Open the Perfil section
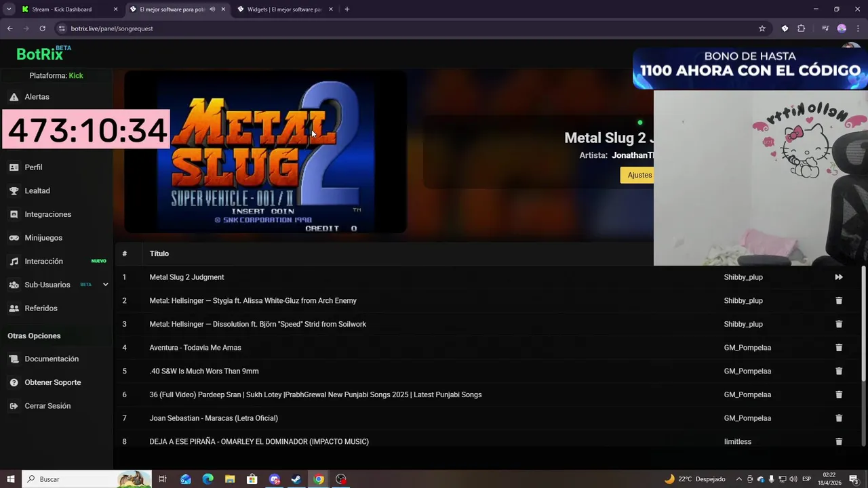Image resolution: width=868 pixels, height=488 pixels. coord(33,167)
